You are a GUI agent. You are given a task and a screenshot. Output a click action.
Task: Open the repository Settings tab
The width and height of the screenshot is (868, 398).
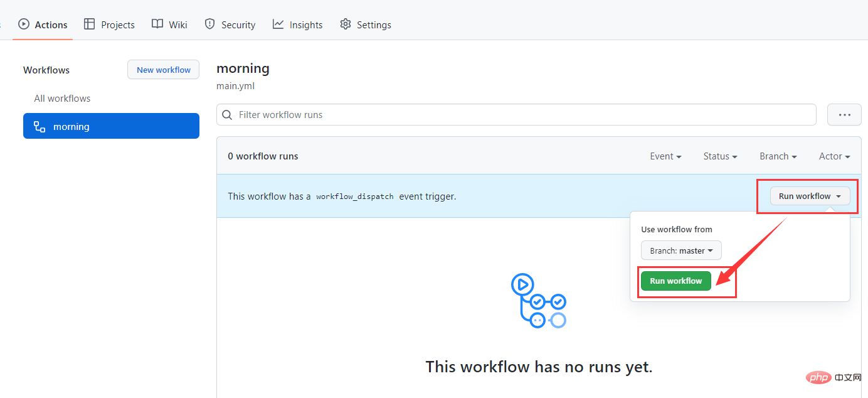(x=366, y=24)
